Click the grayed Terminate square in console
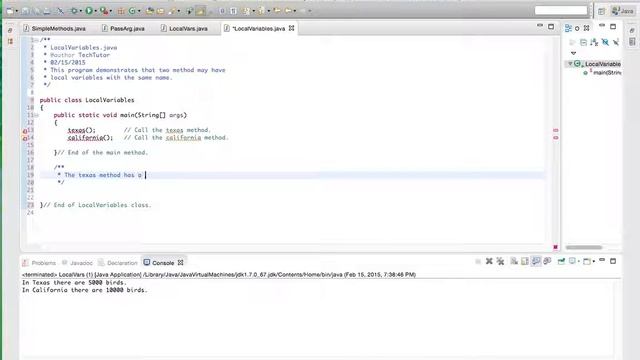This screenshot has height=360, width=640. (478, 261)
